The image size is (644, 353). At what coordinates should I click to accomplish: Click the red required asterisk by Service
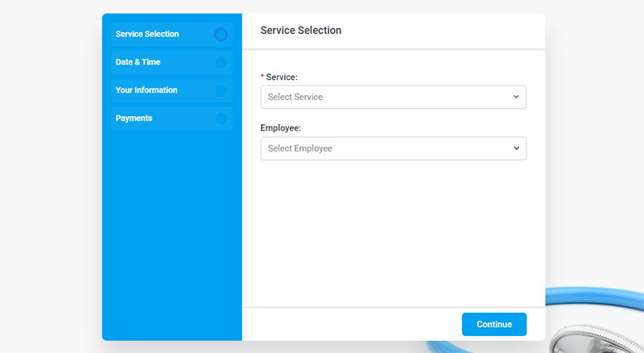point(262,76)
